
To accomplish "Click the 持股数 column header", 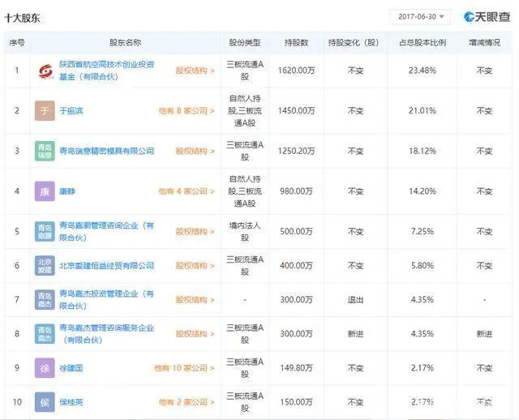I will tap(296, 43).
